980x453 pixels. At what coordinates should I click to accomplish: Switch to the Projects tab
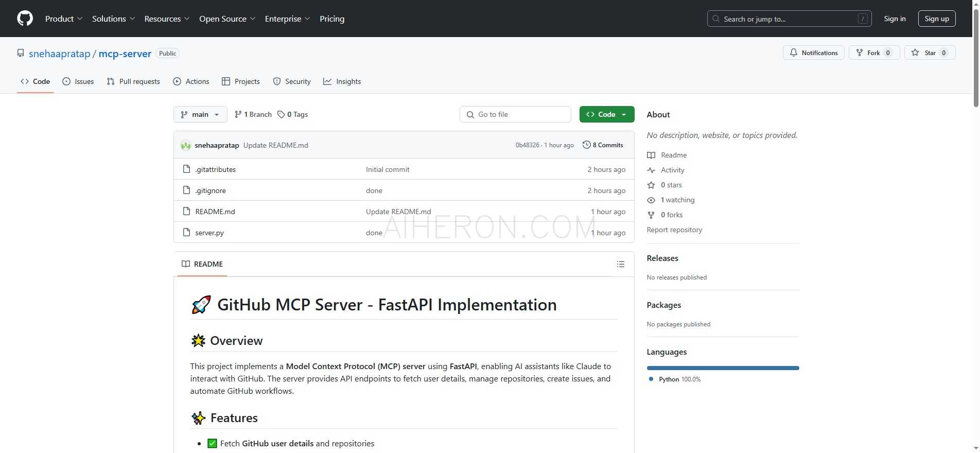pos(241,81)
